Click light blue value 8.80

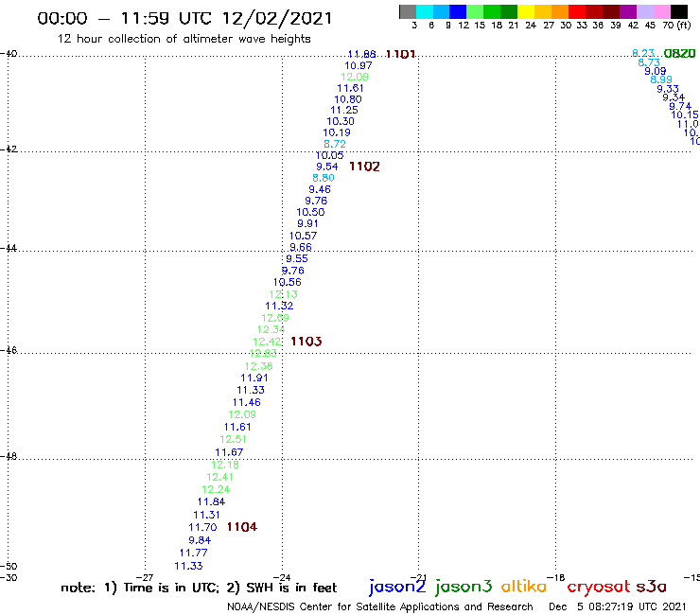[x=324, y=178]
